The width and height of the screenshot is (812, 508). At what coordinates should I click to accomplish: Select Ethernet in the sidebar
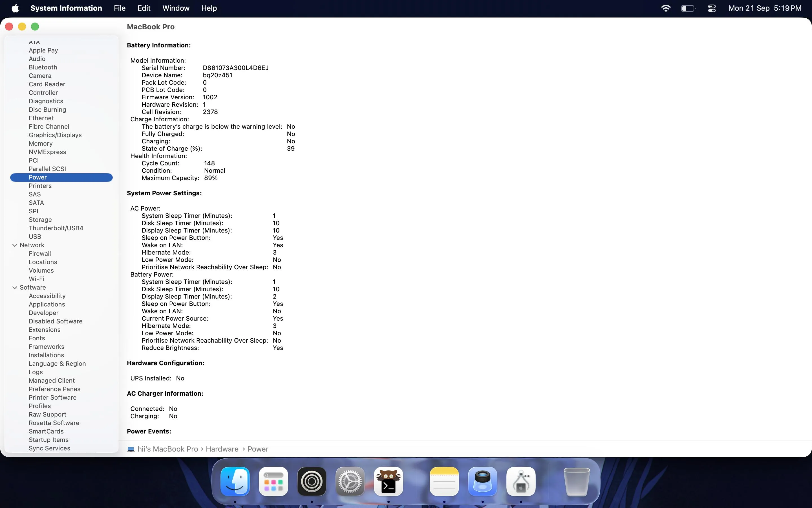coord(41,118)
